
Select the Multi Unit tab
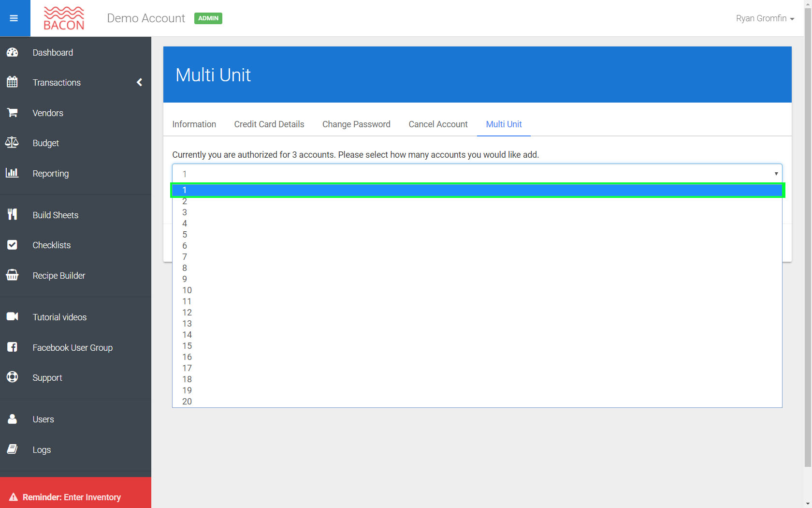tap(504, 124)
